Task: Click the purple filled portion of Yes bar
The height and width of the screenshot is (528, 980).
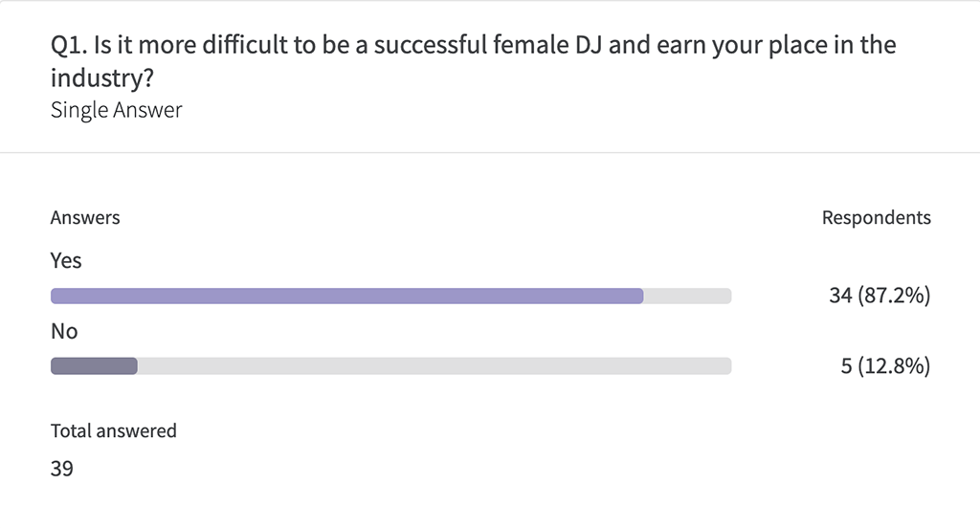Action: coord(346,296)
